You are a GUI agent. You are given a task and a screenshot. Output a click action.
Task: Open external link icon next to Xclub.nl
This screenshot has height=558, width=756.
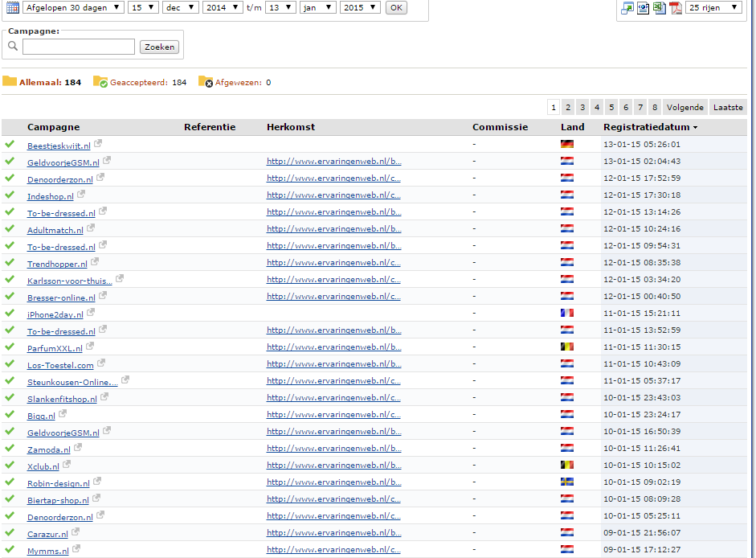[67, 465]
